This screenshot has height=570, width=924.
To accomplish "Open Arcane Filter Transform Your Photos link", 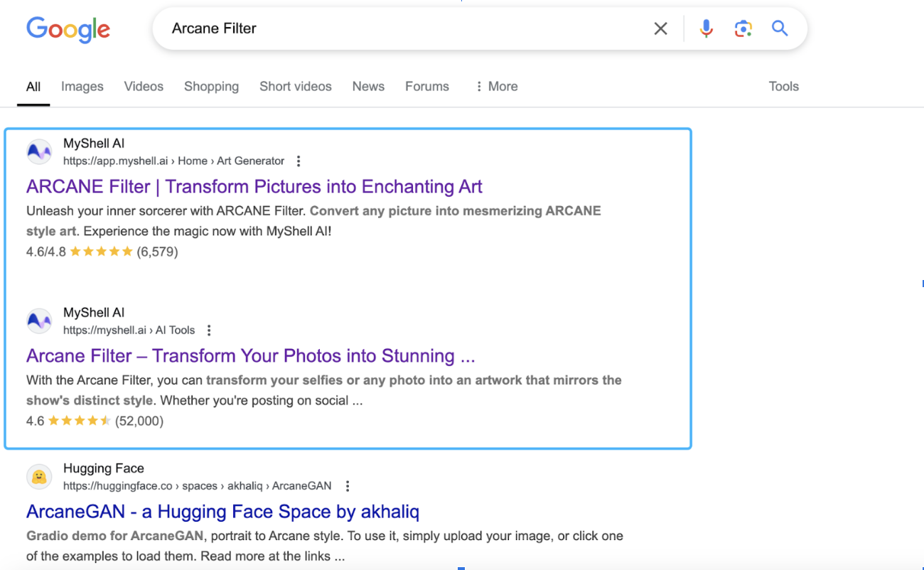I will coord(251,356).
